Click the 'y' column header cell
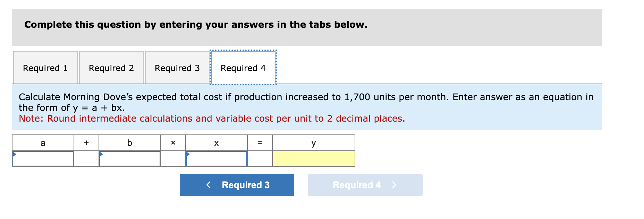The height and width of the screenshot is (219, 644). 314,142
